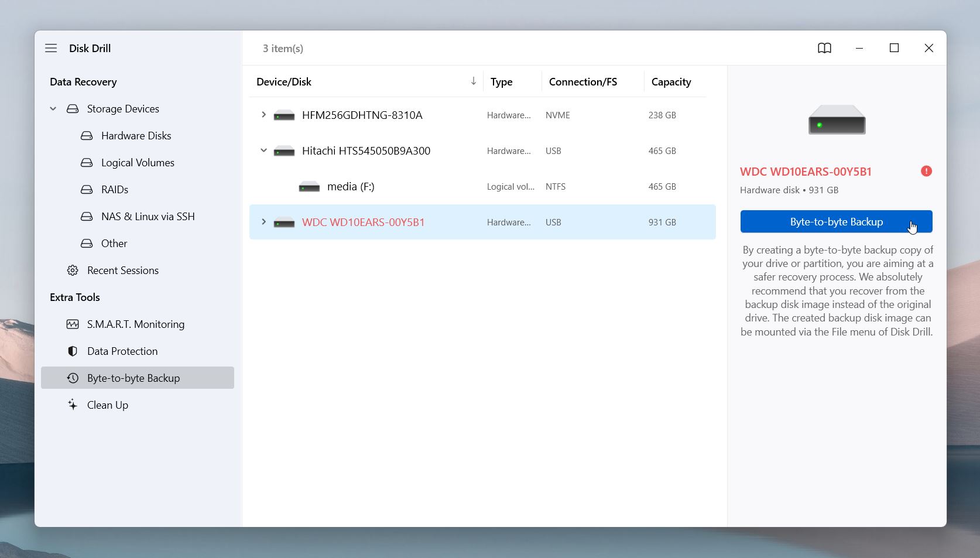Select Byte-to-byte Backup in sidebar
Image resolution: width=980 pixels, height=558 pixels.
pos(138,378)
